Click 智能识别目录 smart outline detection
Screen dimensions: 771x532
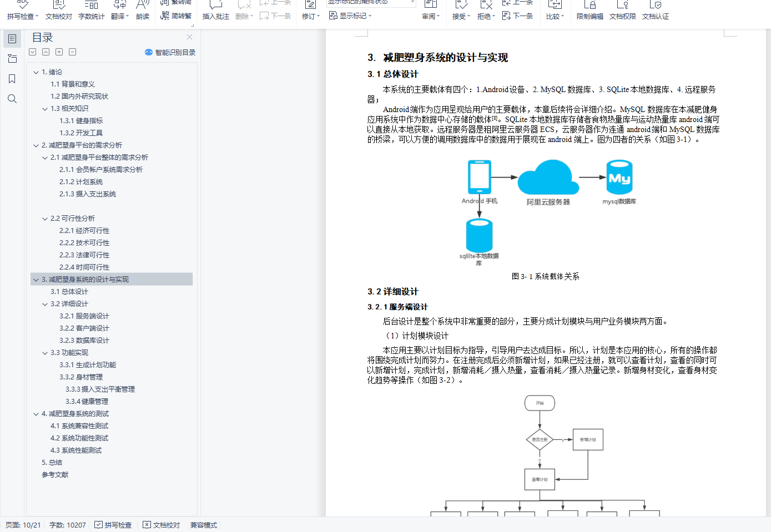[x=170, y=52]
